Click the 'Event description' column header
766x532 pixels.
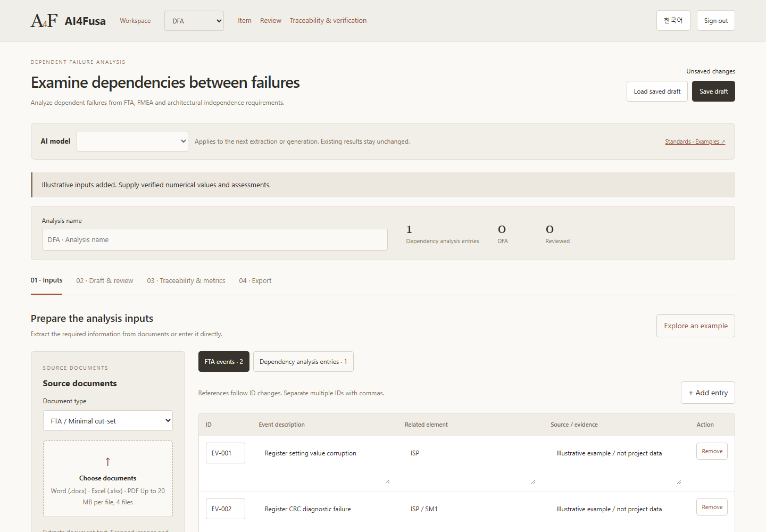click(282, 425)
